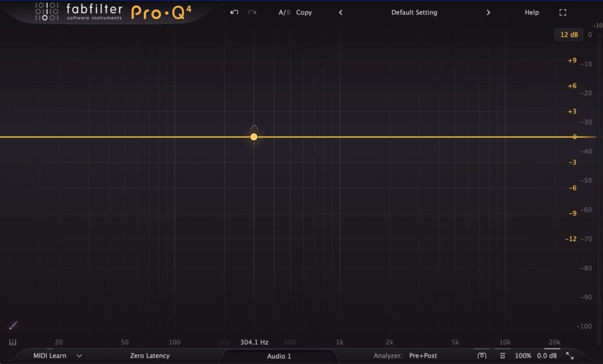The image size is (603, 364).
Task: Go to next preset arrow
Action: pos(488,12)
